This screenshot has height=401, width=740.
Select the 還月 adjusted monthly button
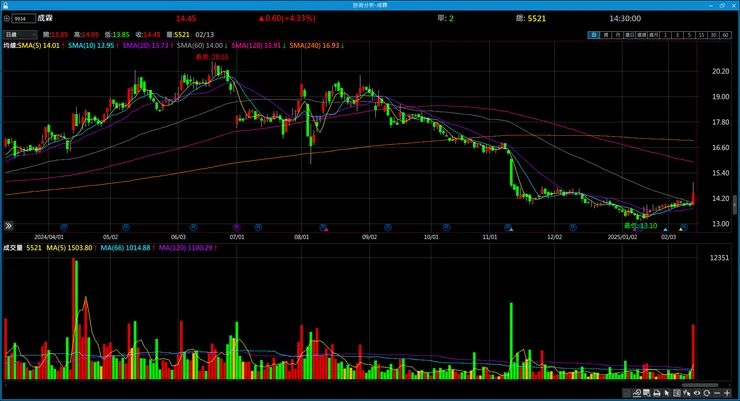(x=653, y=35)
